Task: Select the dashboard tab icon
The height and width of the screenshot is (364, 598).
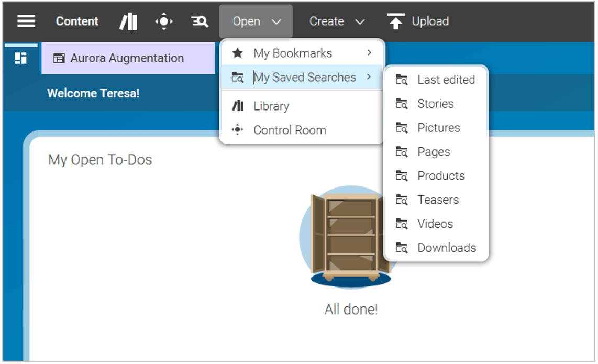Action: coord(21,58)
